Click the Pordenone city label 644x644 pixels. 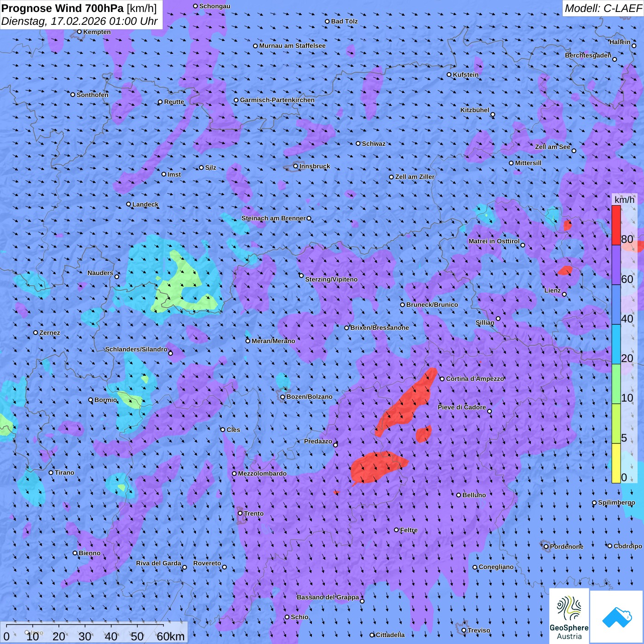(567, 546)
